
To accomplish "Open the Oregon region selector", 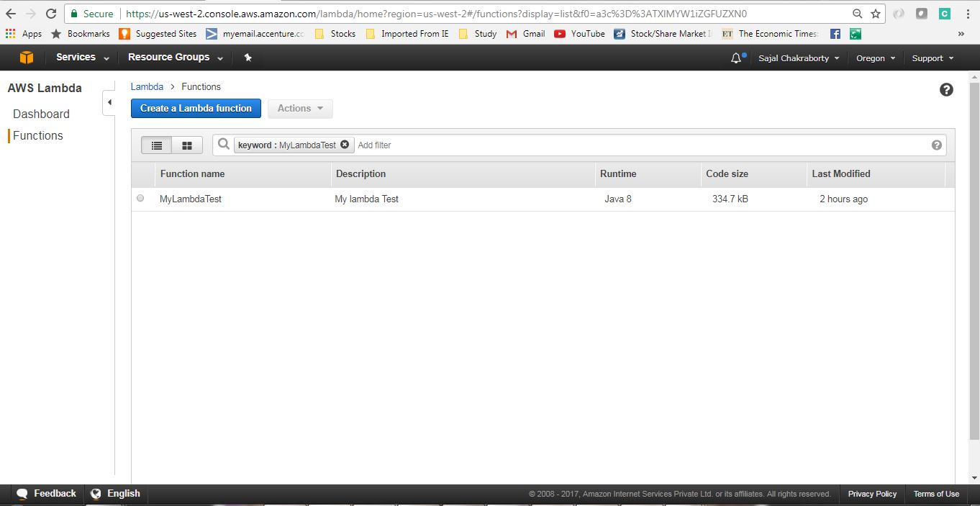I will [x=876, y=58].
